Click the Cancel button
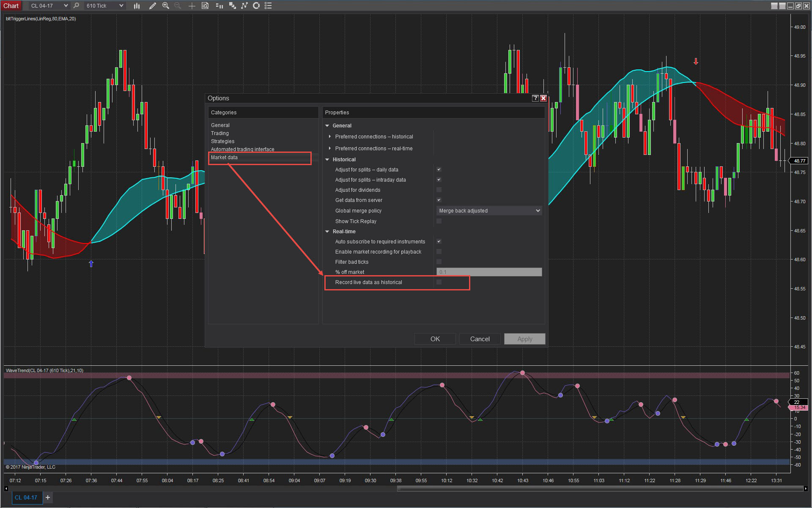Viewport: 812px width, 508px height. (x=480, y=339)
